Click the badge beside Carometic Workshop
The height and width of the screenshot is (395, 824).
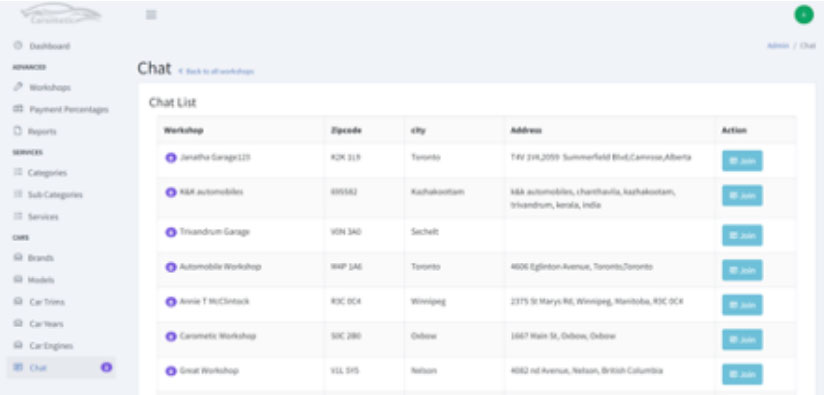[171, 337]
